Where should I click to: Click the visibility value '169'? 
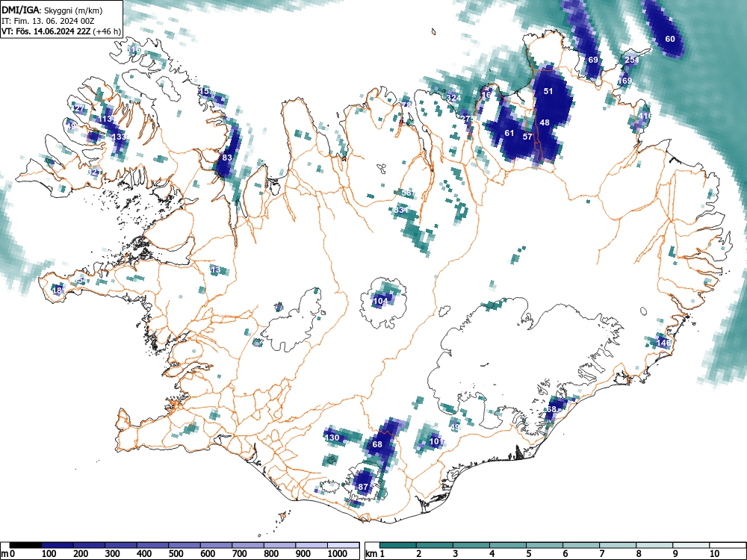tap(625, 81)
